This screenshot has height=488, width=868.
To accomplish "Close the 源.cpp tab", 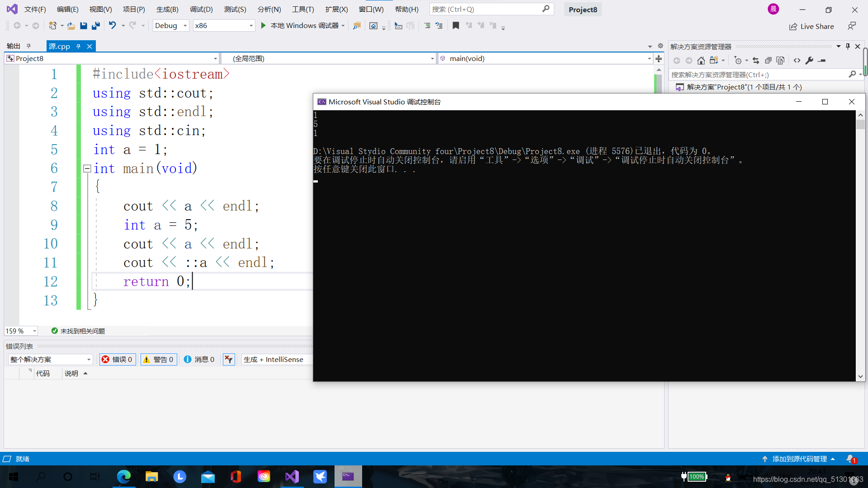I will point(90,46).
